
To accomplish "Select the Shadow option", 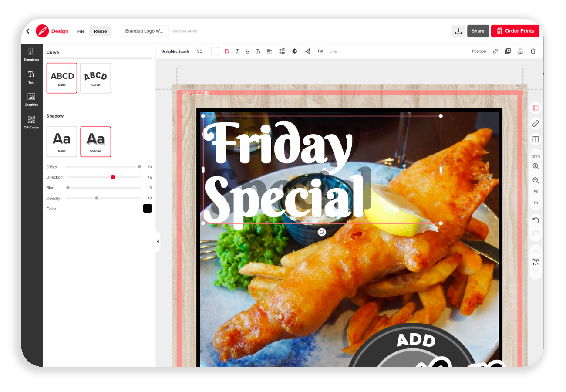I will point(96,142).
